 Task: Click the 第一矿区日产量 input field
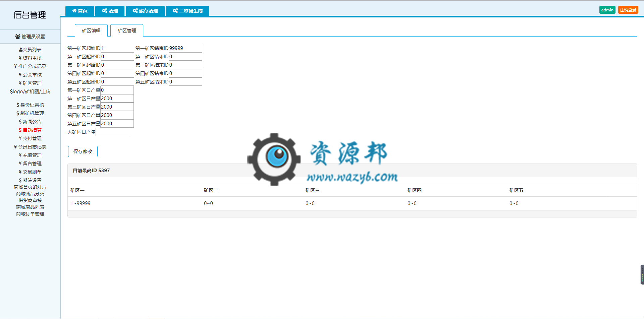click(117, 90)
